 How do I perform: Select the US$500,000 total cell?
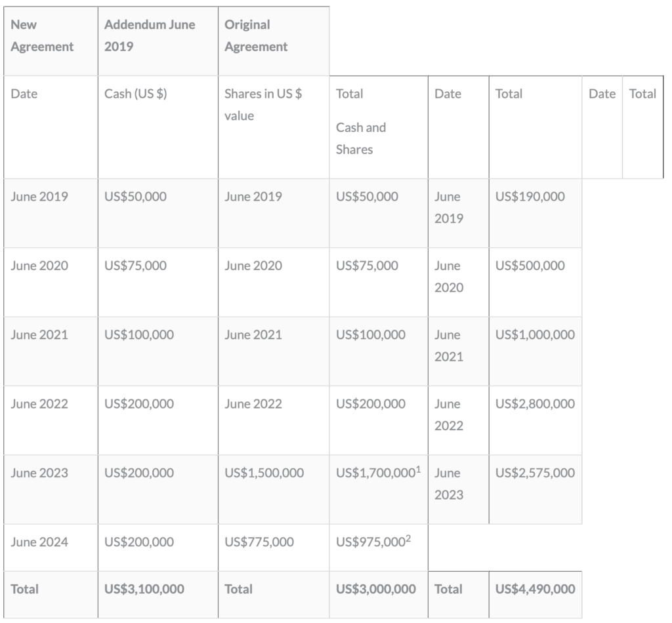(530, 266)
